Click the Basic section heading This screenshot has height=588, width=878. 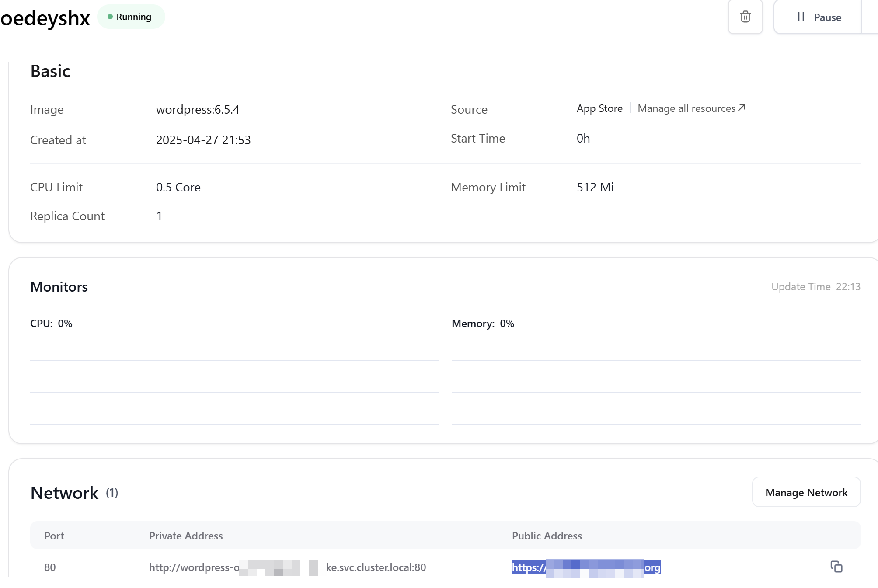click(x=50, y=71)
